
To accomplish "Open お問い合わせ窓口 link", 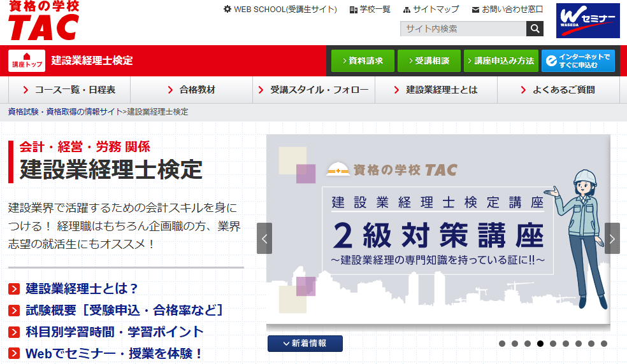I will 507,9.
